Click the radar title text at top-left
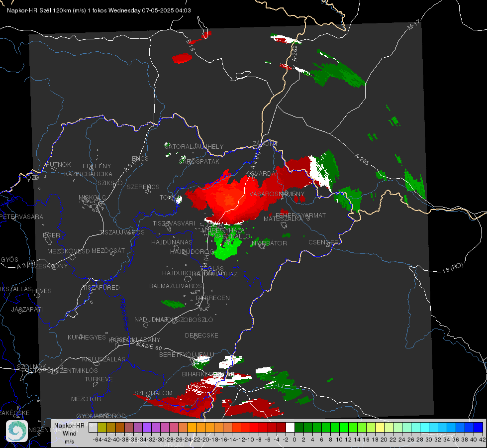 pos(99,10)
